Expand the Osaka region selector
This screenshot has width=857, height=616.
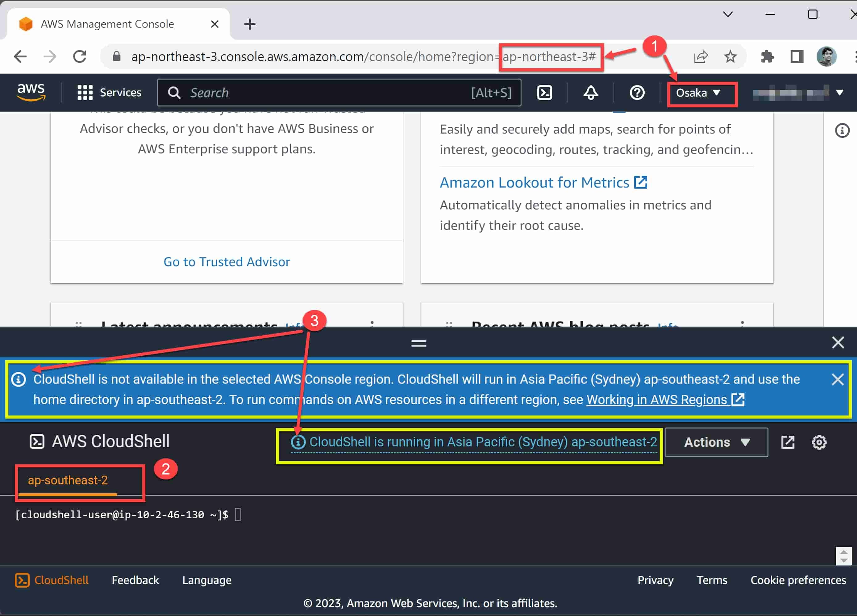tap(698, 93)
